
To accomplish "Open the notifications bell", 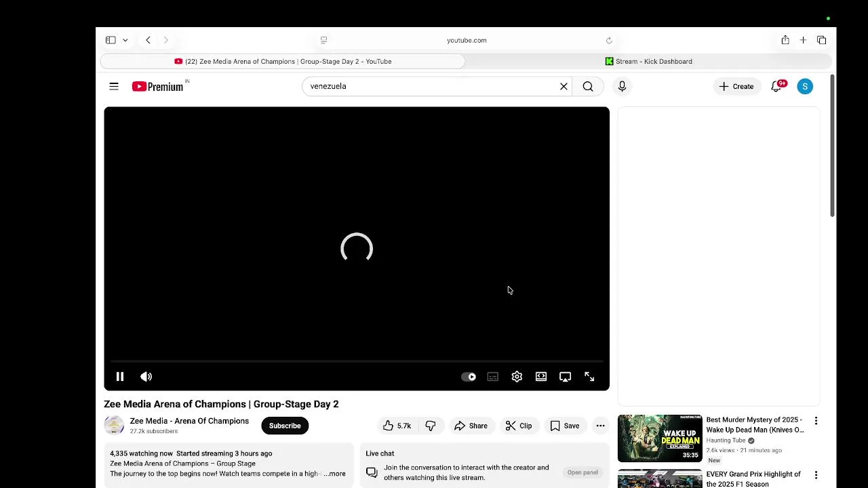I will pyautogui.click(x=776, y=86).
